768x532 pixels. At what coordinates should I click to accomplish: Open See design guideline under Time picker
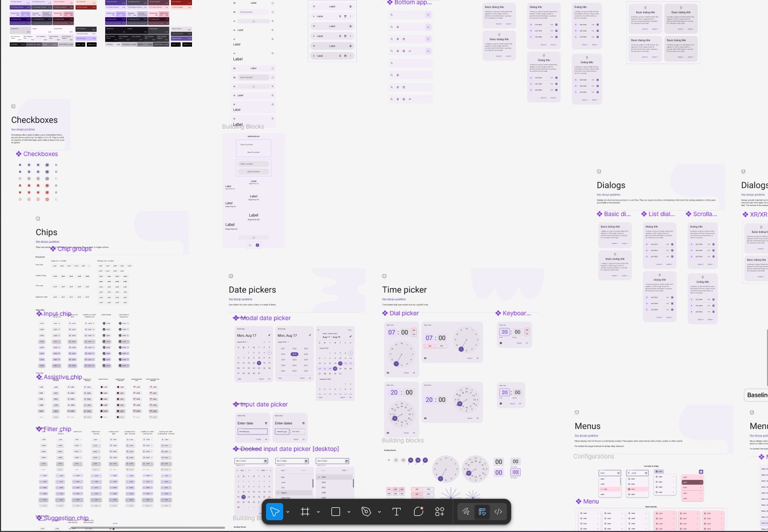394,299
